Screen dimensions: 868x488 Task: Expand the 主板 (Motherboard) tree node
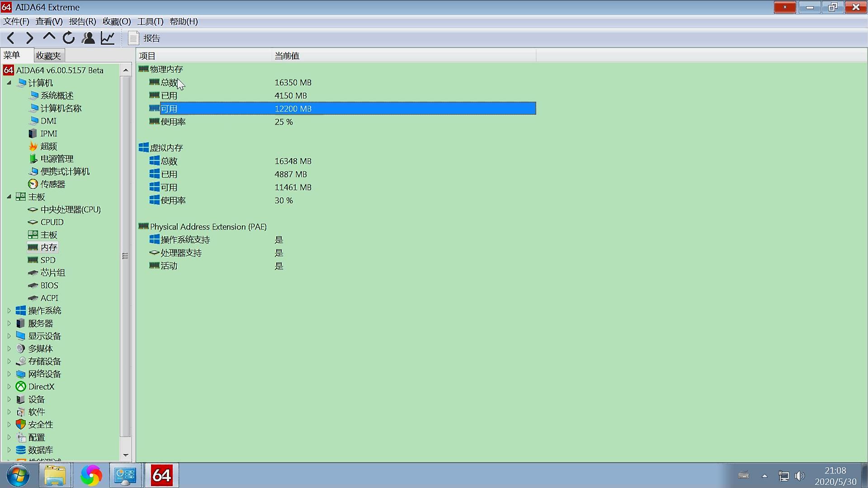[x=9, y=197]
